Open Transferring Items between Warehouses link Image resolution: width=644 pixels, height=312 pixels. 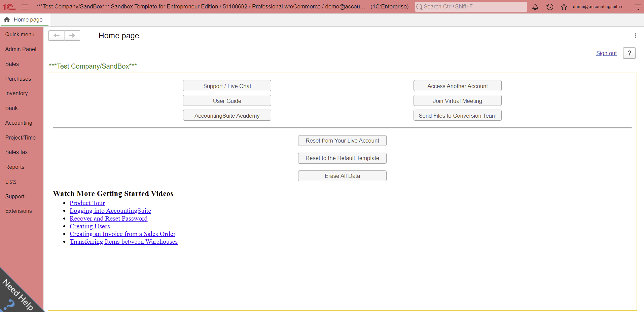point(123,242)
